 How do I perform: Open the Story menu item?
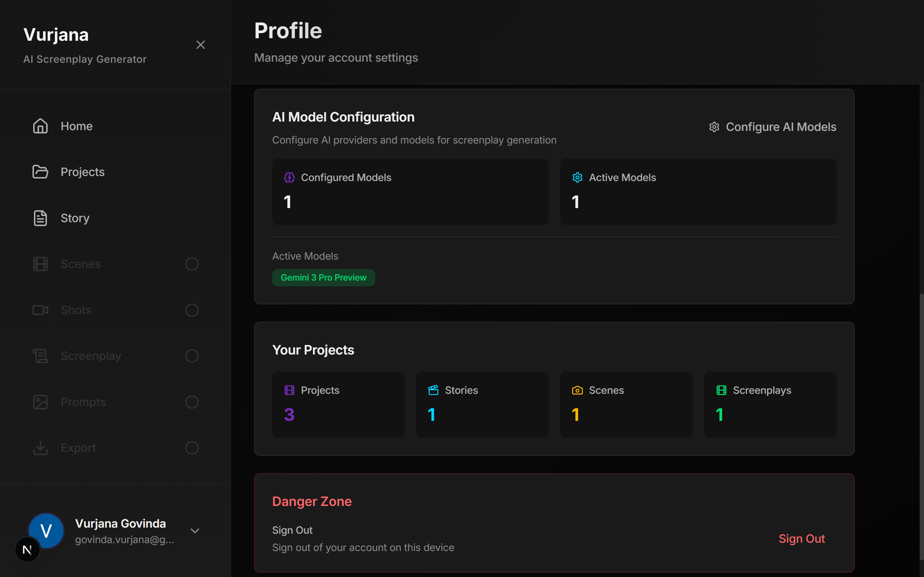[x=75, y=218]
